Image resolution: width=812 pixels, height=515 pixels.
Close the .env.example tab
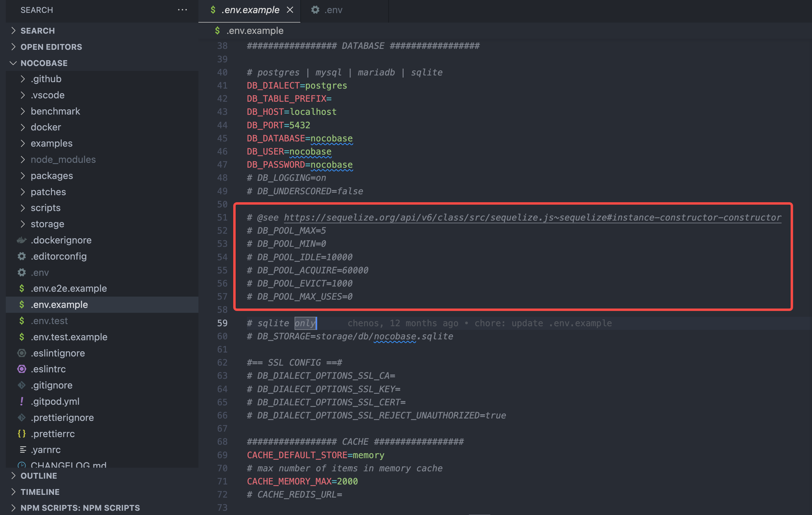point(290,10)
